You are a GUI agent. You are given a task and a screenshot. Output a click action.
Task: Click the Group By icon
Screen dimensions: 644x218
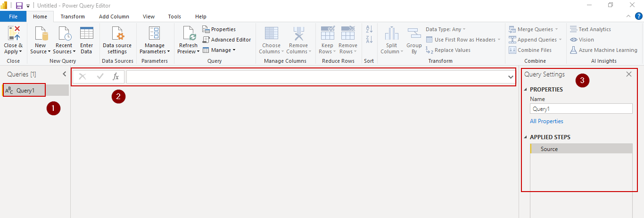[414, 34]
